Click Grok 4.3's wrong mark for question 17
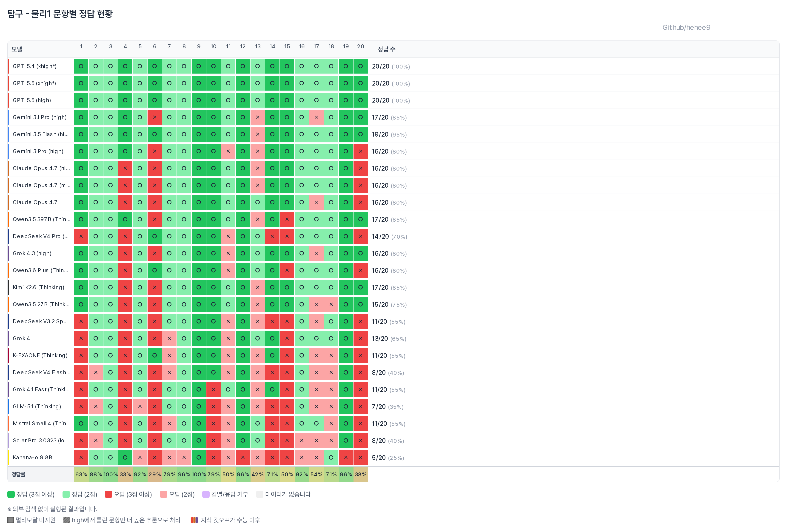This screenshot has height=532, width=787. (x=316, y=253)
